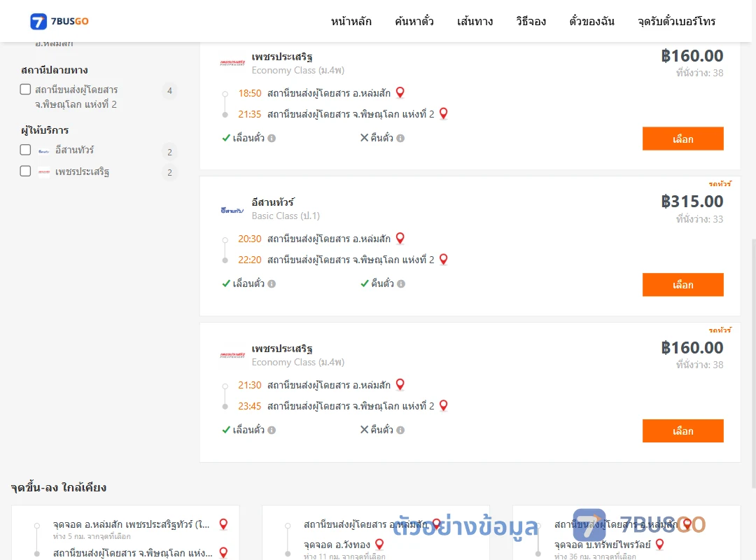Click เพชรประเสริฐ small logo in sidebar filter
The width and height of the screenshot is (756, 560).
coord(44,171)
